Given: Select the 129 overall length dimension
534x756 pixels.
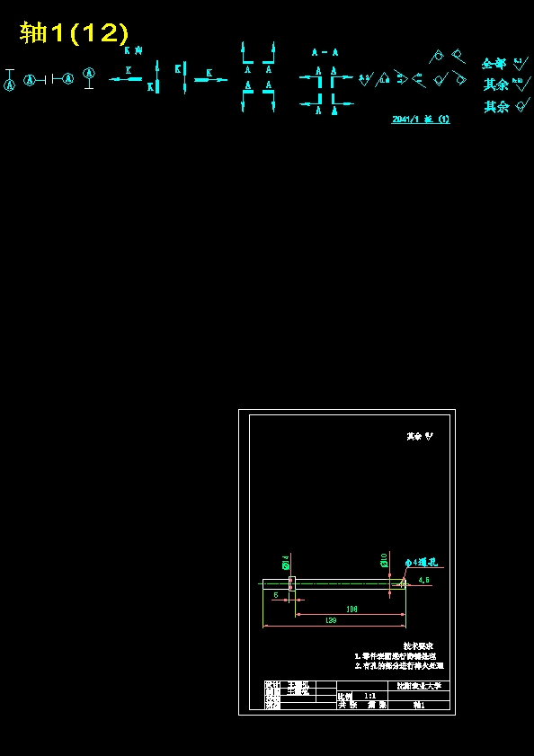Looking at the screenshot, I should [x=331, y=621].
